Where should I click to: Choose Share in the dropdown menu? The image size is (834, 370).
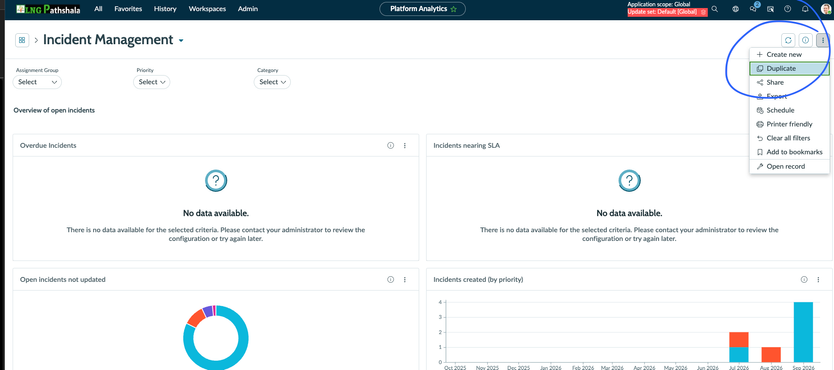pyautogui.click(x=789, y=82)
